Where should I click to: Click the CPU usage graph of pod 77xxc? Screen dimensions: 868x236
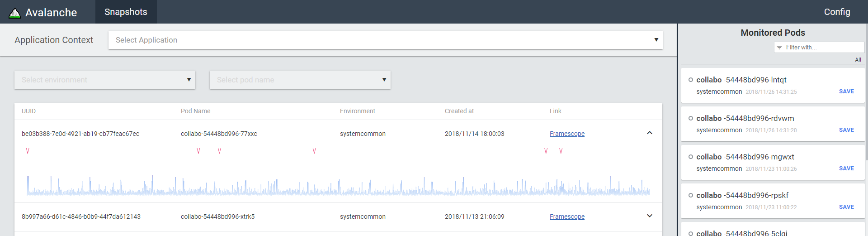338,185
